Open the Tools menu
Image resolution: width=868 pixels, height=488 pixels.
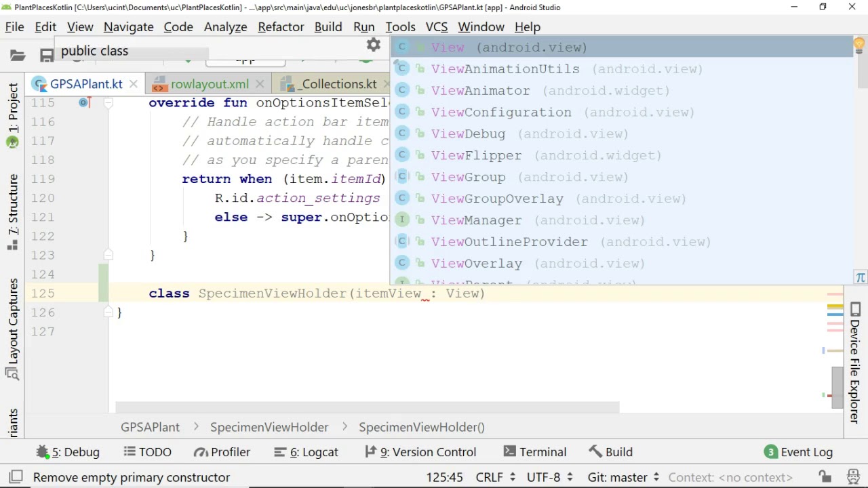(400, 27)
